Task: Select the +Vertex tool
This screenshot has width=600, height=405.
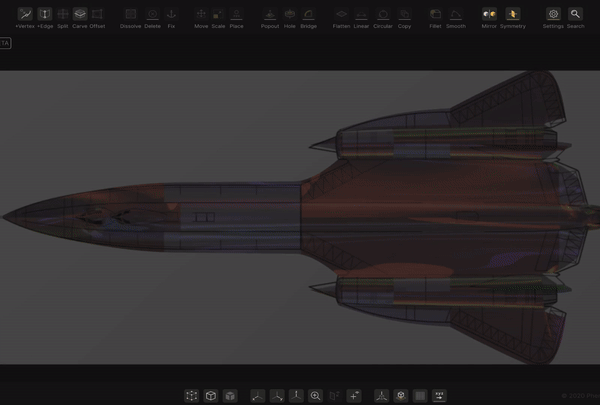Action: pos(25,18)
